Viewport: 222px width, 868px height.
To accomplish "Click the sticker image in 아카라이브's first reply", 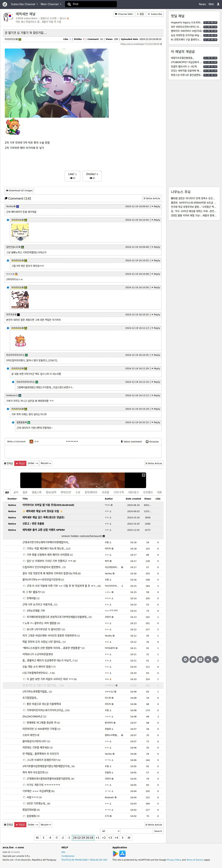I will point(20,232).
